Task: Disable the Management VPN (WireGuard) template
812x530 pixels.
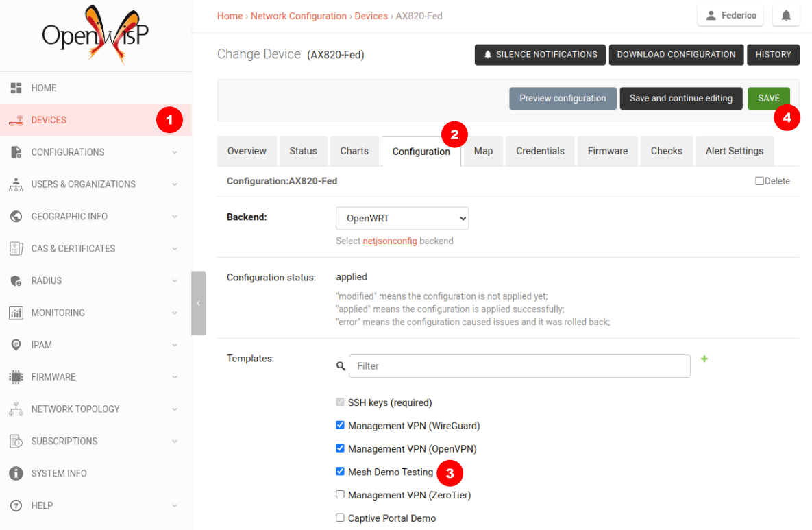Action: 340,424
